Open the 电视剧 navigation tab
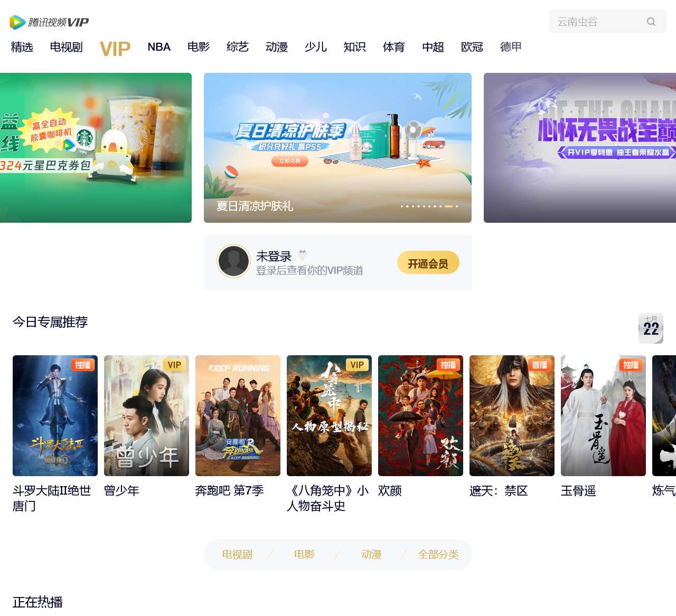This screenshot has height=616, width=676. [x=67, y=47]
